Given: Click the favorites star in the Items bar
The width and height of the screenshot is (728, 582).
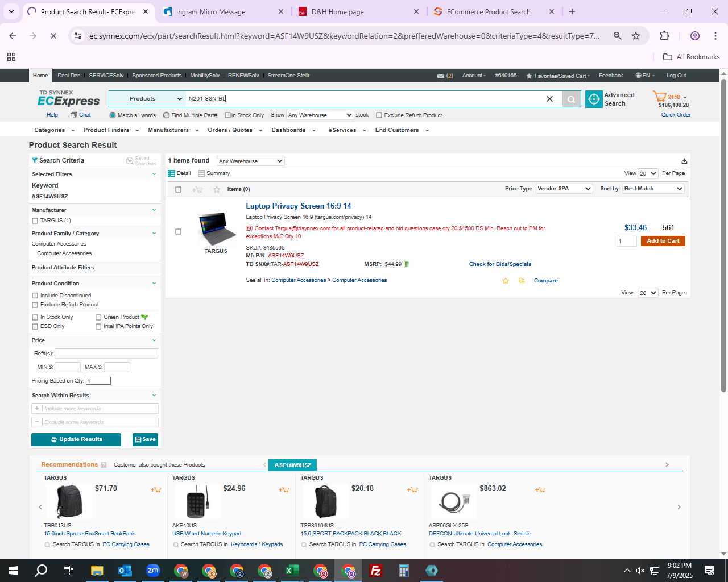Looking at the screenshot, I should tap(217, 189).
